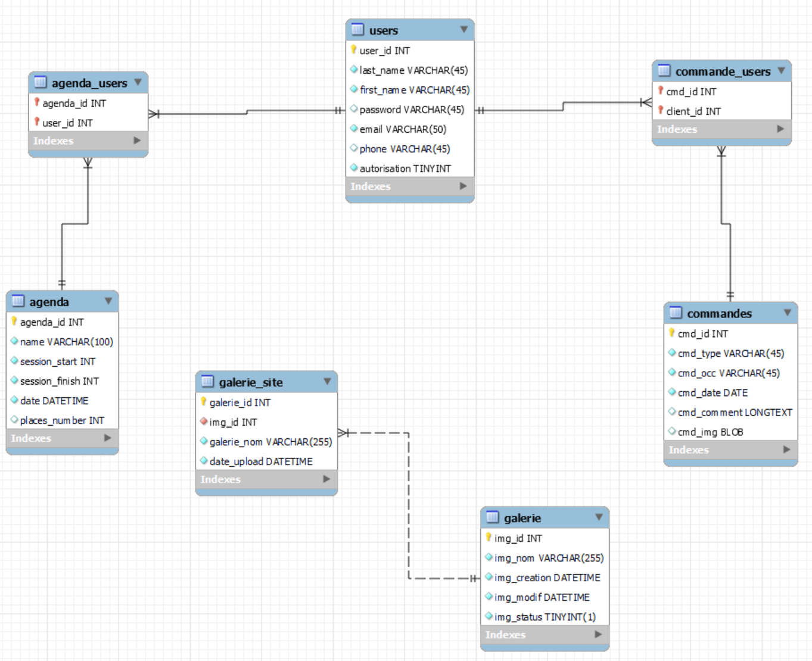The height and width of the screenshot is (661, 812).
Task: Click the diamond icon beside autorisation TINYINT
Action: [x=354, y=168]
